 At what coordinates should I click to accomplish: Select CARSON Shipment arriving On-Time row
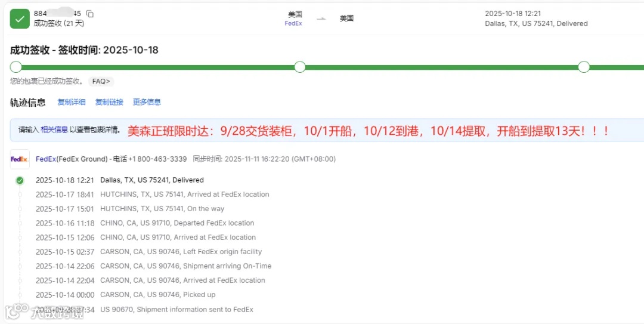tap(153, 266)
